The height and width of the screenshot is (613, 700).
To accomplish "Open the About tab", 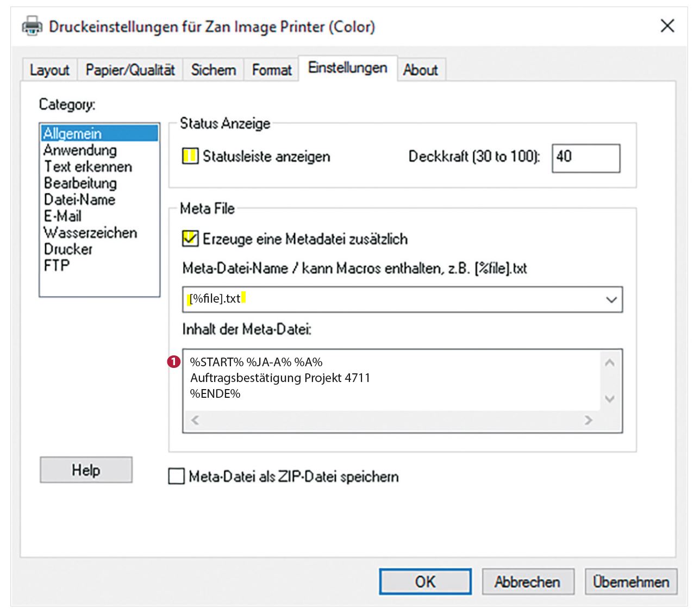I will click(x=420, y=70).
